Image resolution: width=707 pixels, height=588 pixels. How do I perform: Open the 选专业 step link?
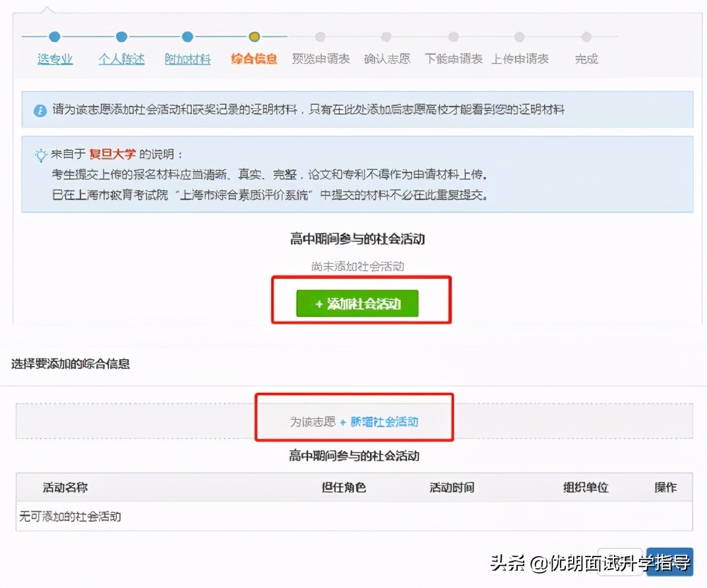click(55, 59)
